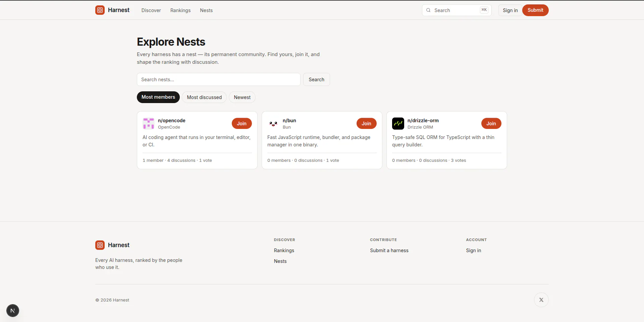Screen dimensions: 644x322
Task: Click the Next.js dev tools N badge
Action: (13, 311)
